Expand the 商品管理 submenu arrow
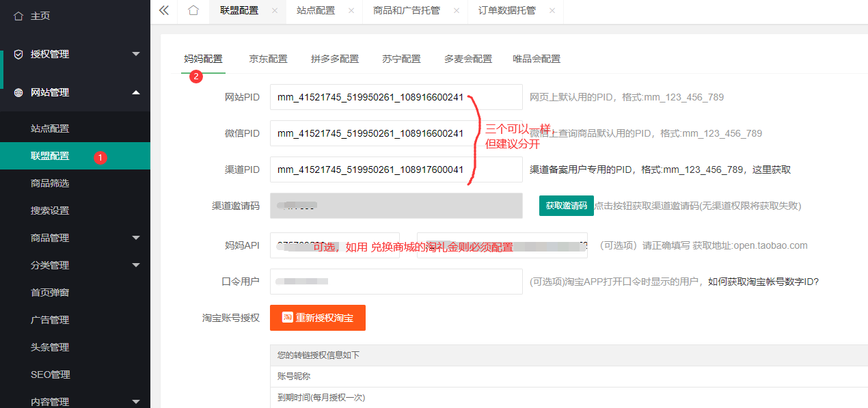868x408 pixels. pyautogui.click(x=136, y=238)
